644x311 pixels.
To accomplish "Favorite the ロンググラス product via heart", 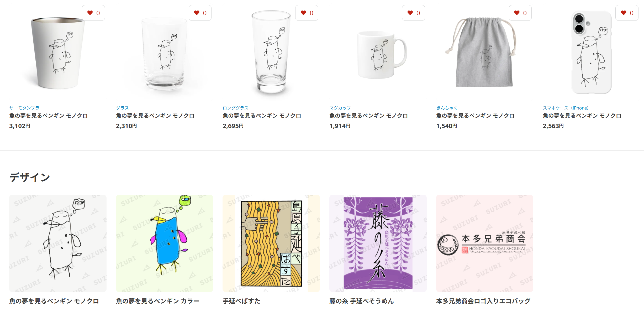I will tap(307, 13).
